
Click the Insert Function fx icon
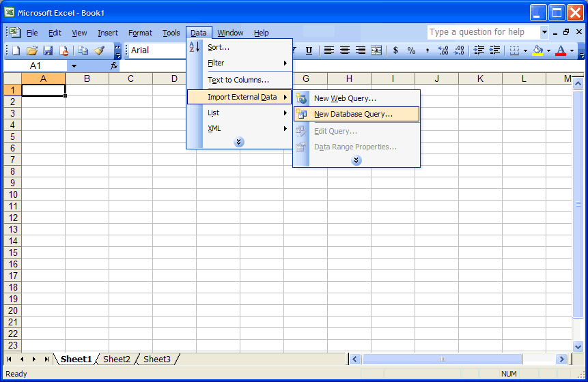tap(114, 66)
